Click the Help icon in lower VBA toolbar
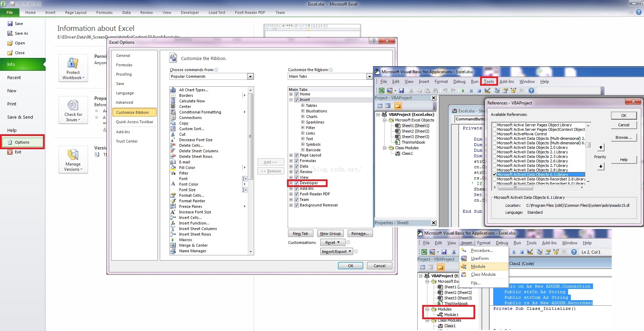644x331 pixels. [574, 252]
